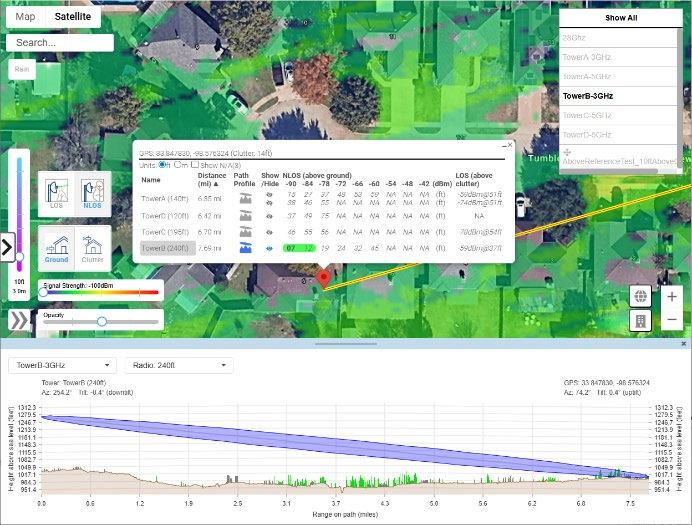Expand the left side panel arrow
692x525 pixels.
coord(7,246)
